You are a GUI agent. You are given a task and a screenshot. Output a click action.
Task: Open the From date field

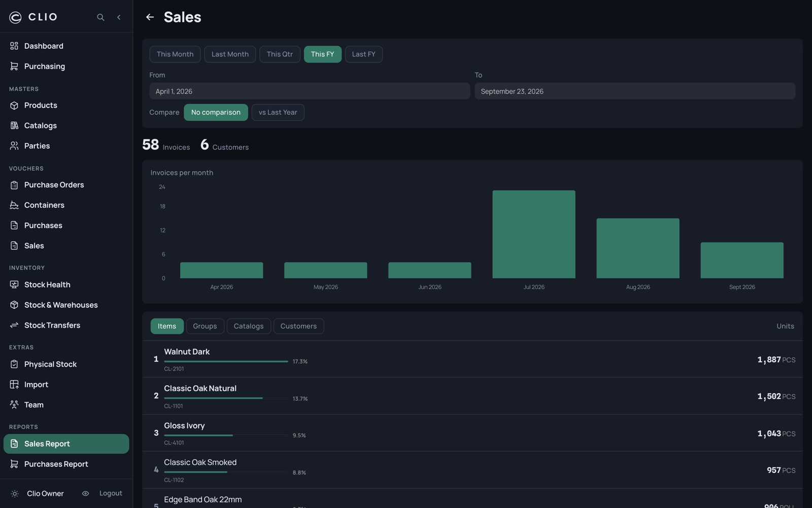pyautogui.click(x=310, y=91)
